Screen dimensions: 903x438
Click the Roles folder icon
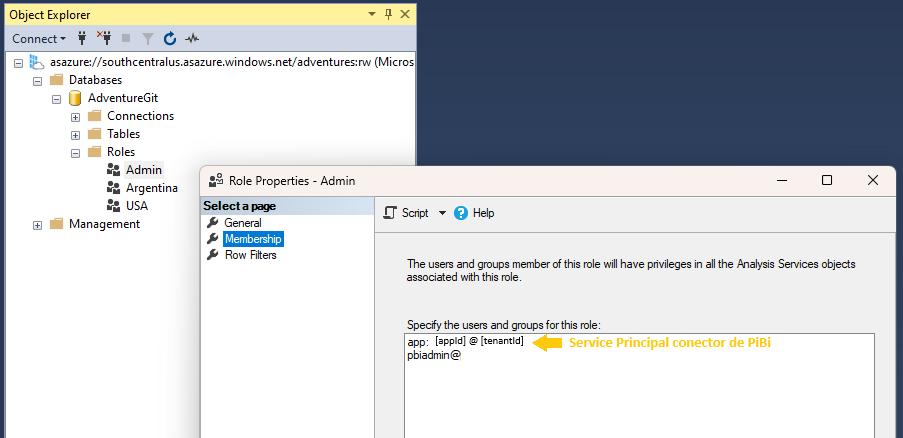point(94,152)
